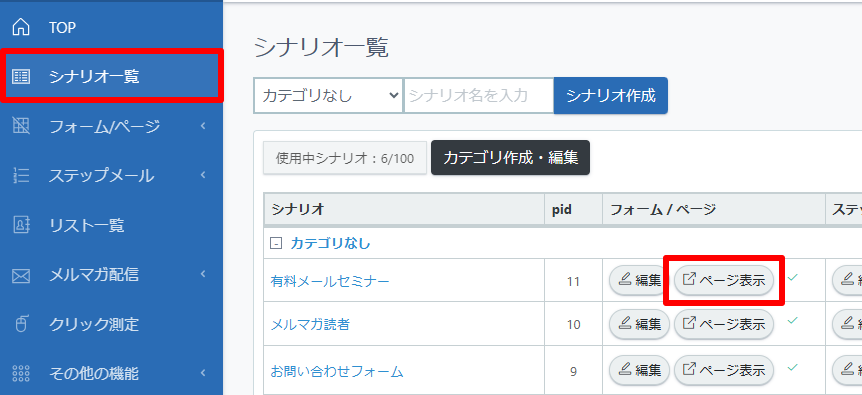Click the リスト一覧 contact icon

tap(21, 225)
